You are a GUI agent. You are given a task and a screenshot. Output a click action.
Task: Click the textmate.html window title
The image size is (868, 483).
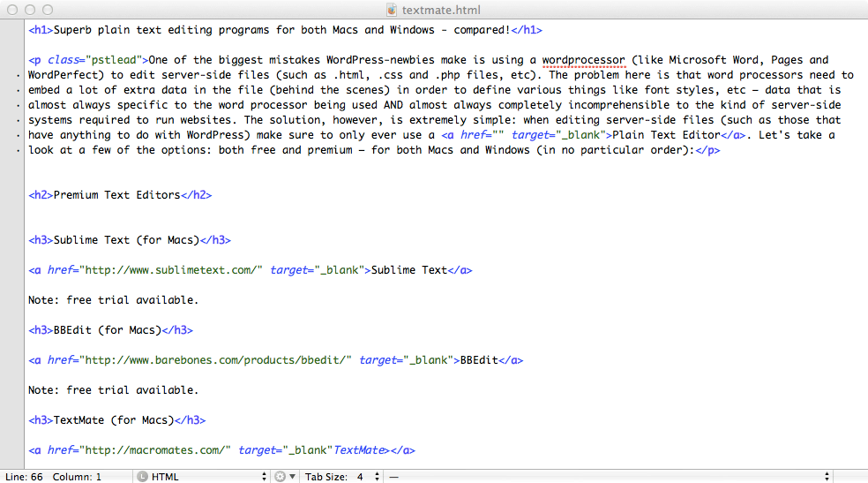(441, 10)
